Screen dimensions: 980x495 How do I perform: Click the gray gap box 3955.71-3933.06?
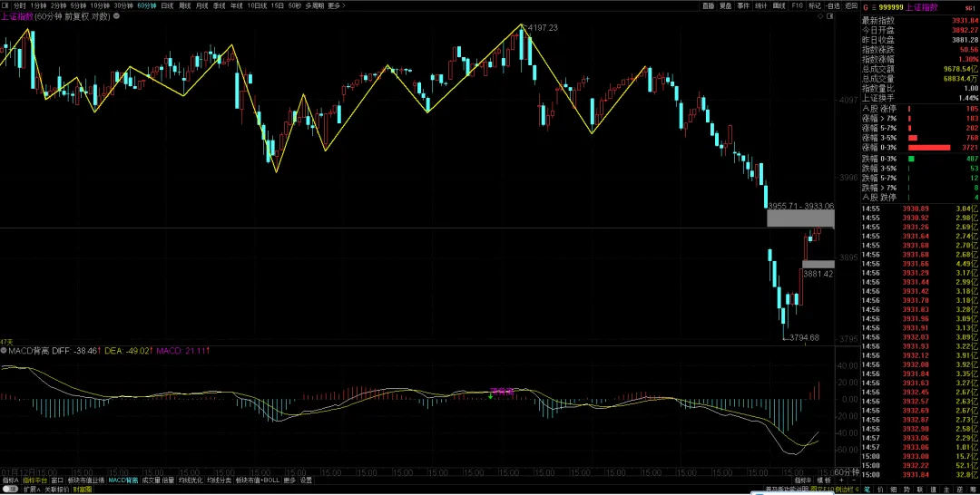click(800, 218)
